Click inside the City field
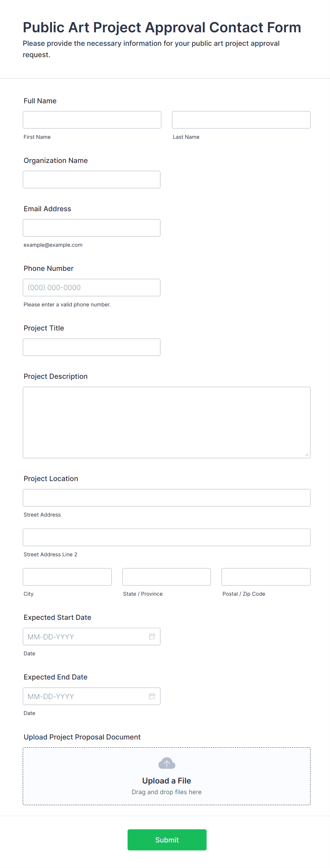The width and height of the screenshot is (330, 868). pos(67,577)
